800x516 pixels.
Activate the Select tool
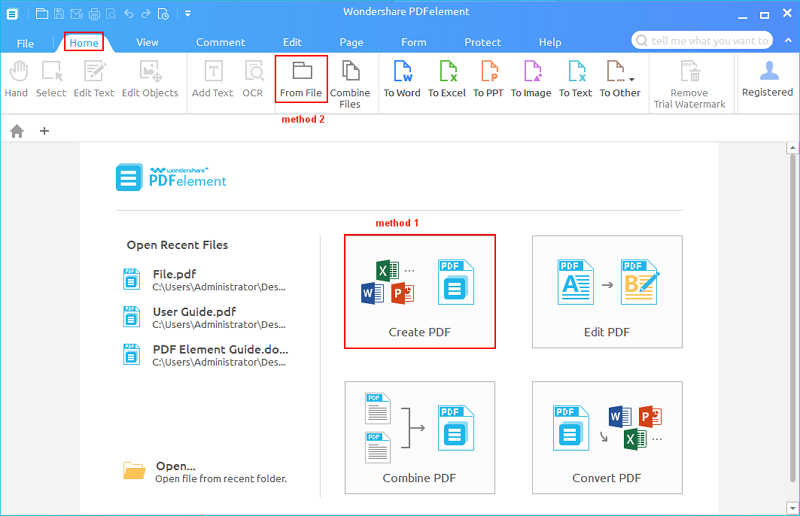point(51,79)
